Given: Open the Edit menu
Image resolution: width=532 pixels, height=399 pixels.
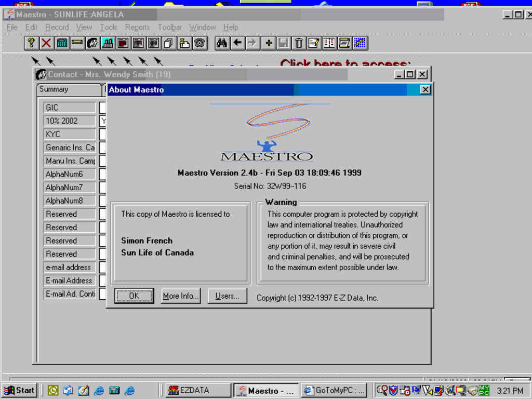Looking at the screenshot, I should pos(31,27).
